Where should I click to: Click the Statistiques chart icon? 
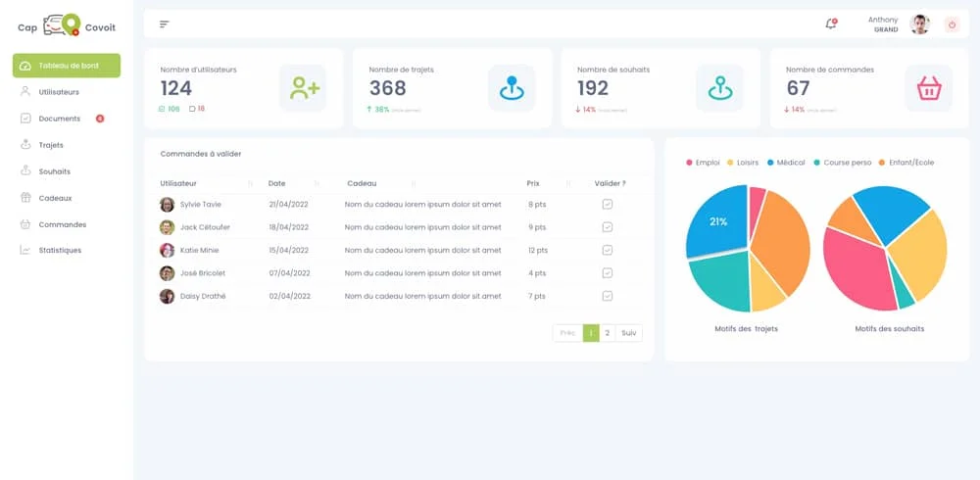tap(25, 250)
